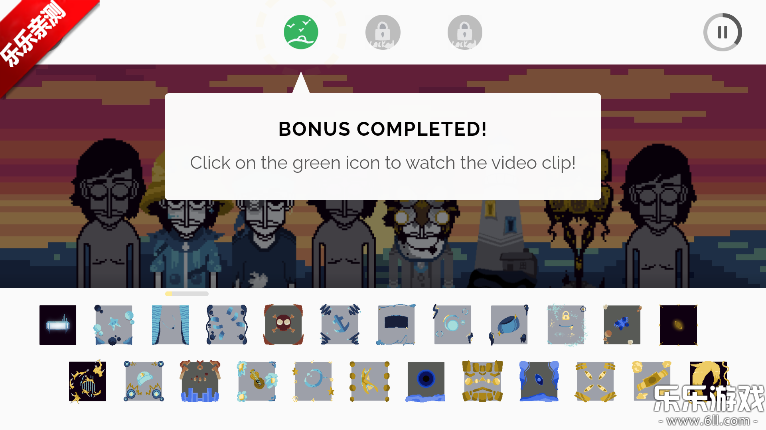This screenshot has width=766, height=430.
Task: Choose the crossed gold sticks icon
Action: tap(596, 381)
